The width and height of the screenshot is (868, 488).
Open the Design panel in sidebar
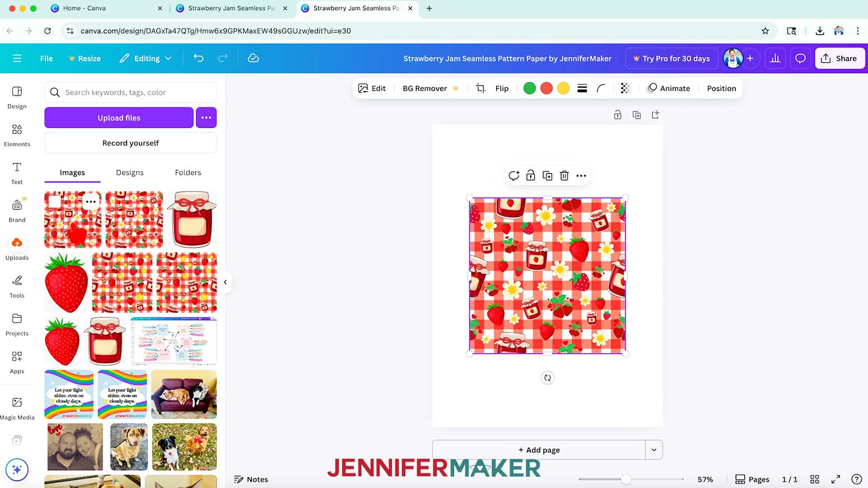[x=17, y=97]
